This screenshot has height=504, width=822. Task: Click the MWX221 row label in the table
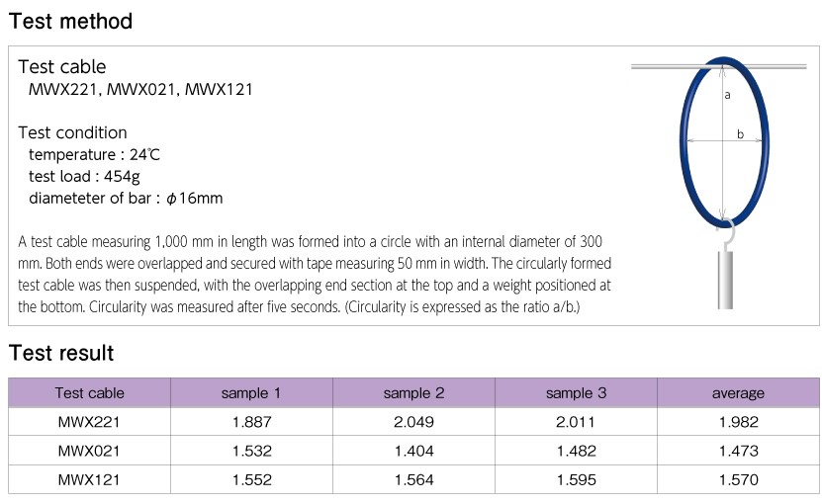point(90,422)
